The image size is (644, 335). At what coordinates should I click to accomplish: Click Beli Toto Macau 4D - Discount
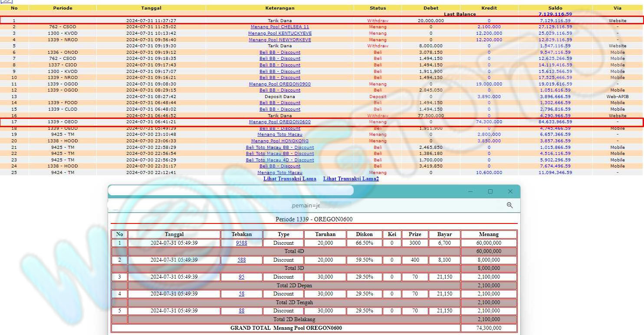280,160
